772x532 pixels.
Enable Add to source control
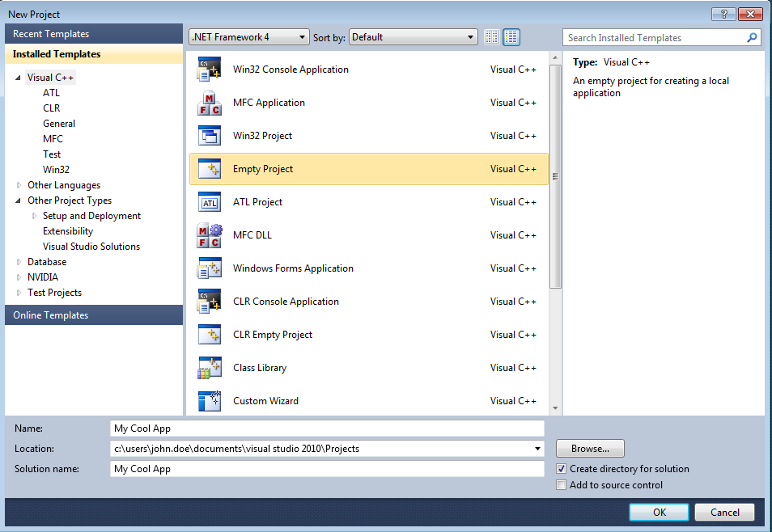click(x=562, y=485)
